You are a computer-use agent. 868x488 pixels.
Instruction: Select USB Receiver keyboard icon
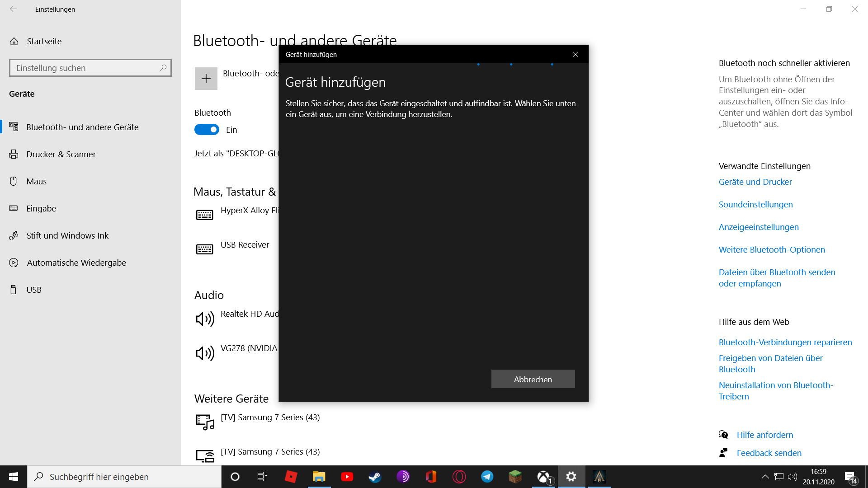205,249
